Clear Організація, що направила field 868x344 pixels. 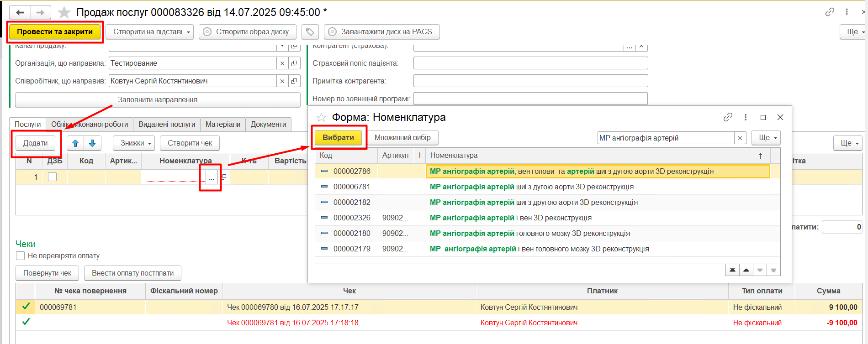point(282,63)
